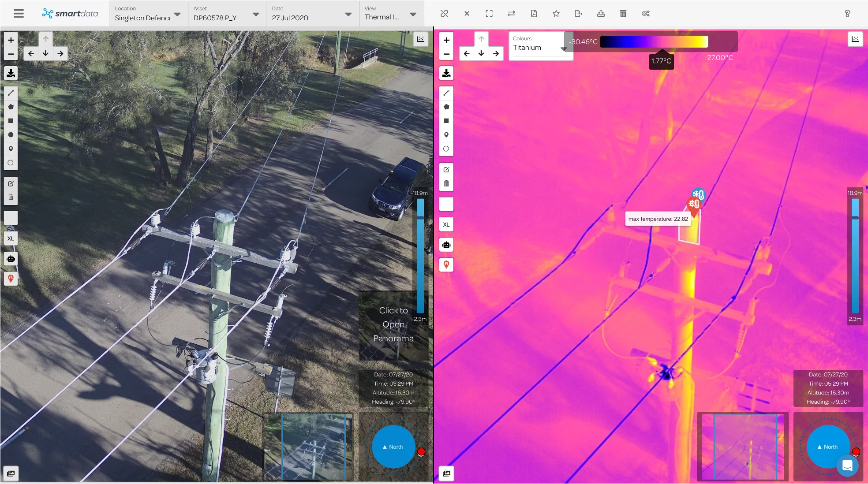Open the Date dropdown 27 Jul 2020
Screen dimensions: 868x484
[x=312, y=14]
